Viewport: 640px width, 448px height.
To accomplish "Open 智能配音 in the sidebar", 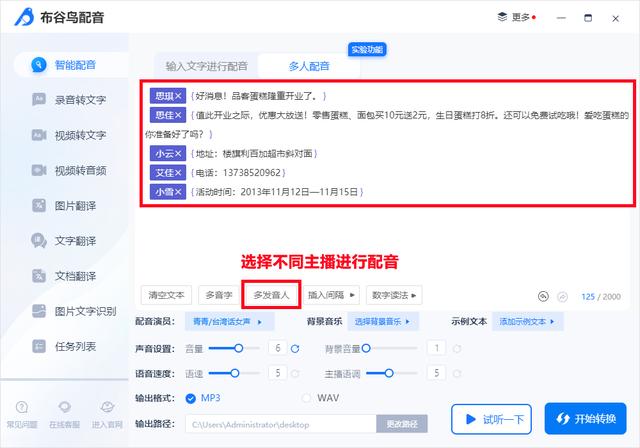I will click(x=71, y=65).
